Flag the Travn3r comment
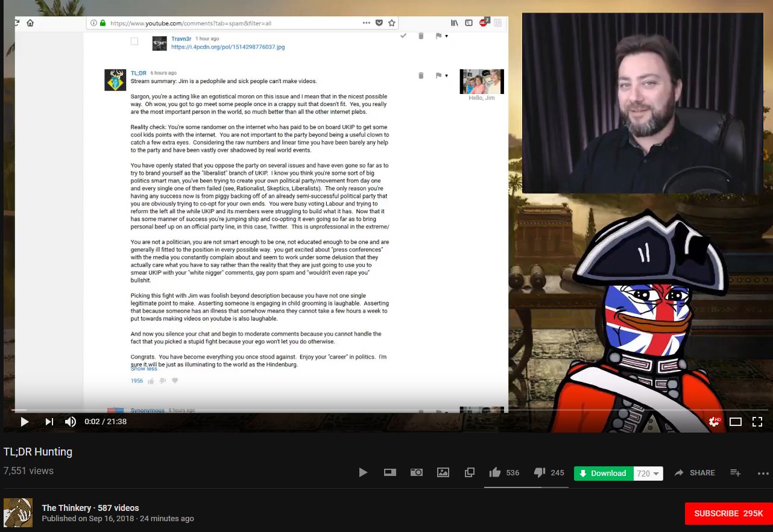The width and height of the screenshot is (773, 532). (438, 36)
